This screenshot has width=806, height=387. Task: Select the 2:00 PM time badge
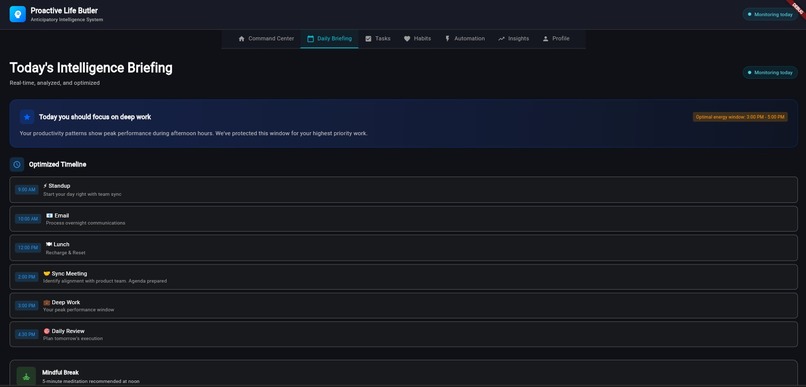click(26, 277)
